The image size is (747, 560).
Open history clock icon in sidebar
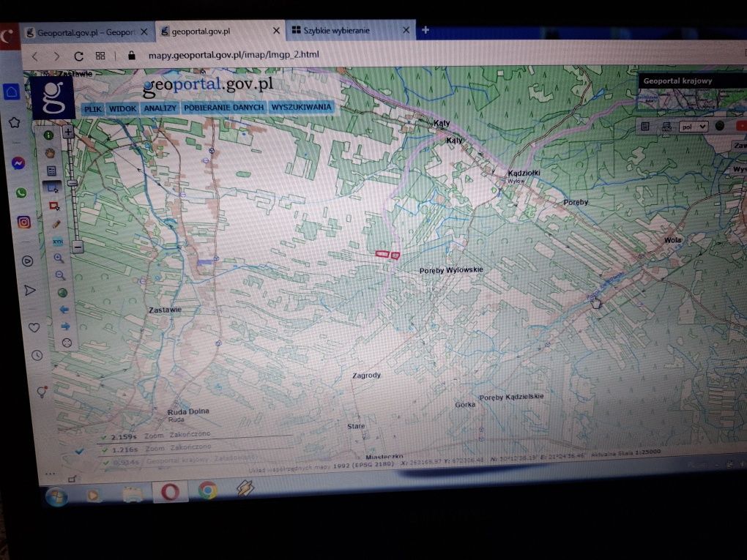37,356
